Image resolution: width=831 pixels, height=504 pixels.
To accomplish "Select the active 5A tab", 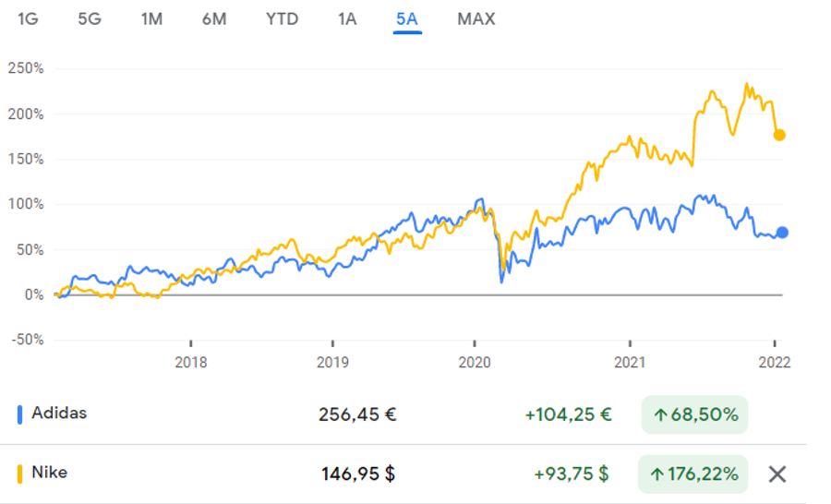I will click(407, 19).
